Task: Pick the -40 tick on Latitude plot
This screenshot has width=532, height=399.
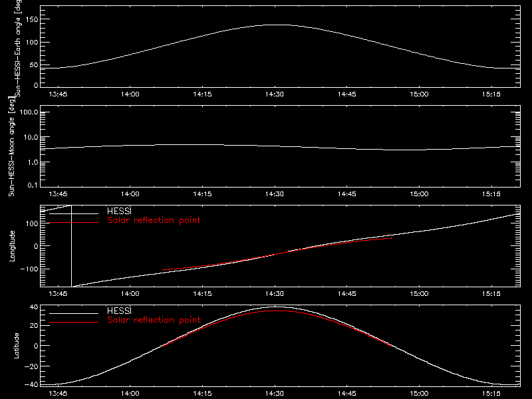Action: 31,385
